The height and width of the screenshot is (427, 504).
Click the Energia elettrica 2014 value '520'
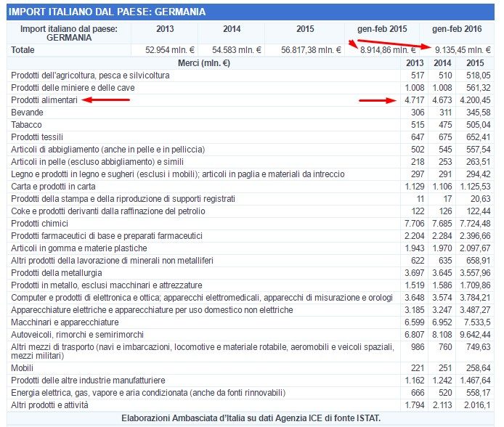[x=445, y=393]
